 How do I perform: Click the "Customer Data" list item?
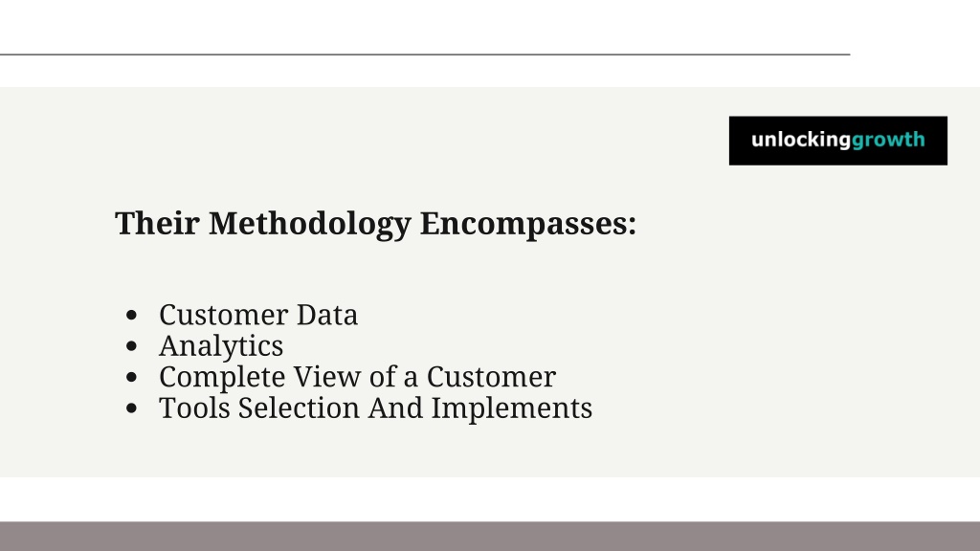[258, 315]
